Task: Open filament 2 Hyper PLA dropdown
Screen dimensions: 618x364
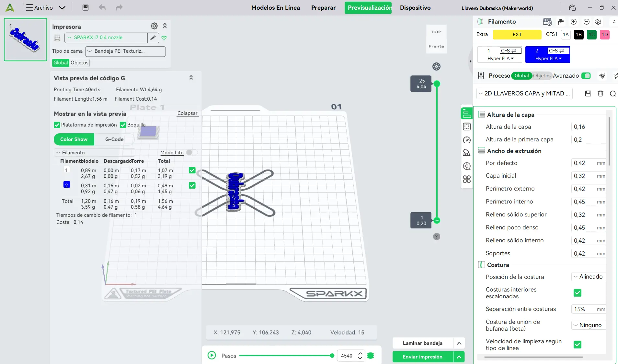Action: [x=548, y=59]
